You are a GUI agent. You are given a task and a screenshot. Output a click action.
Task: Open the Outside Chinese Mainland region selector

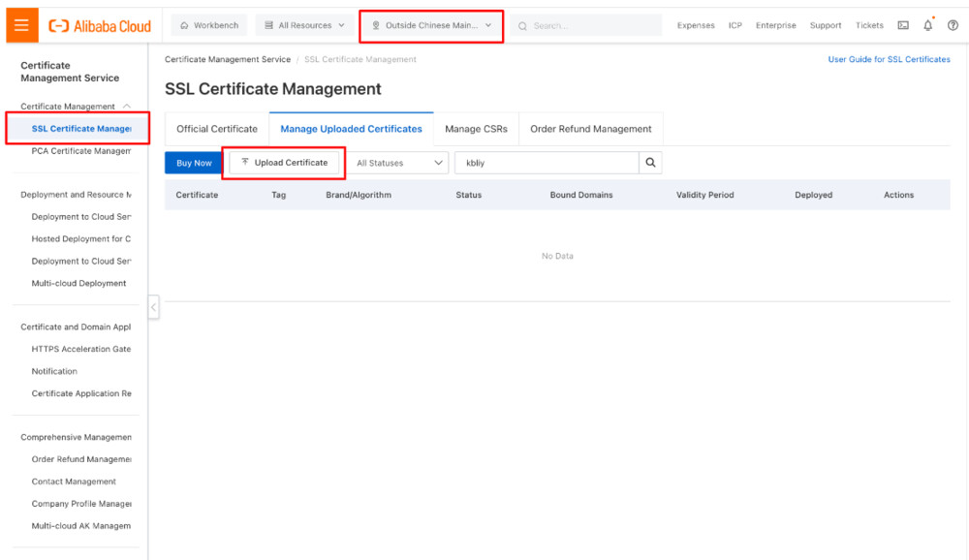(x=430, y=24)
